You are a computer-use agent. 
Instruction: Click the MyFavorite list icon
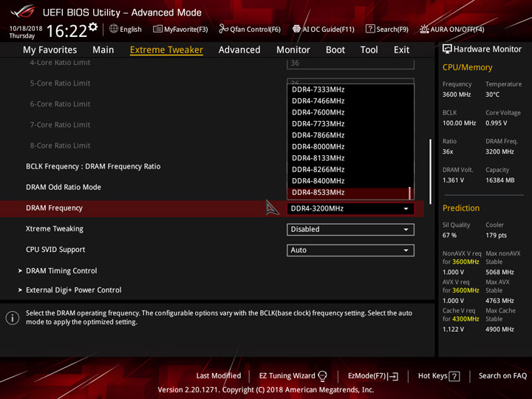coord(157,29)
